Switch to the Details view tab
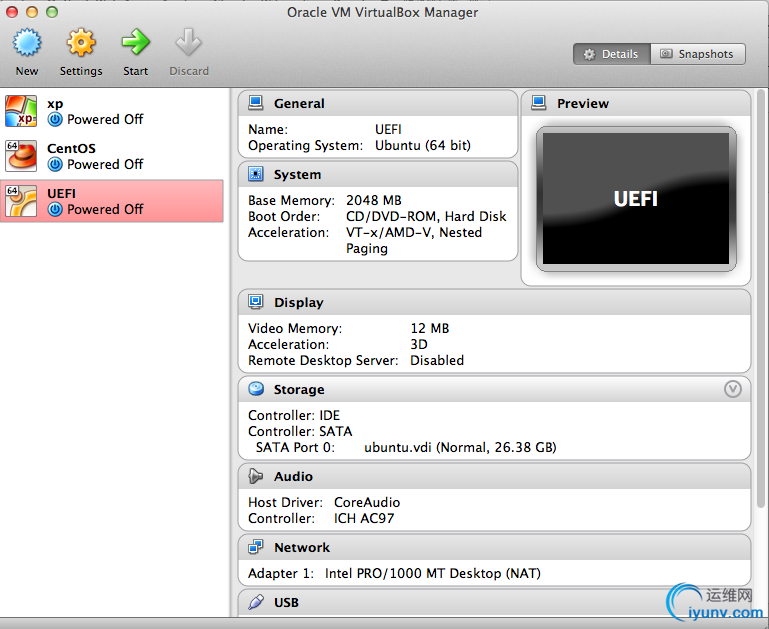 tap(612, 54)
